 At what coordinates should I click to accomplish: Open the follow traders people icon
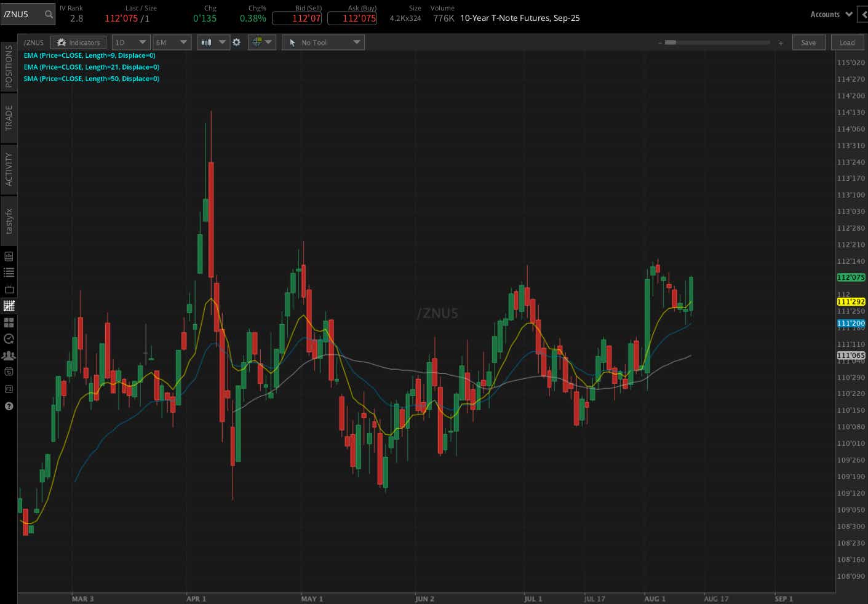(x=9, y=356)
